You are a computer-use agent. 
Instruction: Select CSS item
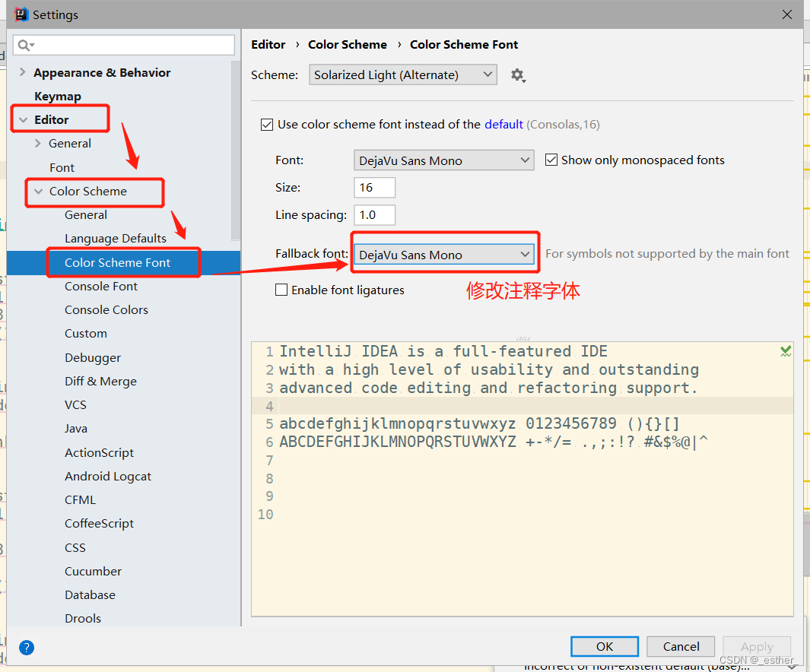point(75,547)
